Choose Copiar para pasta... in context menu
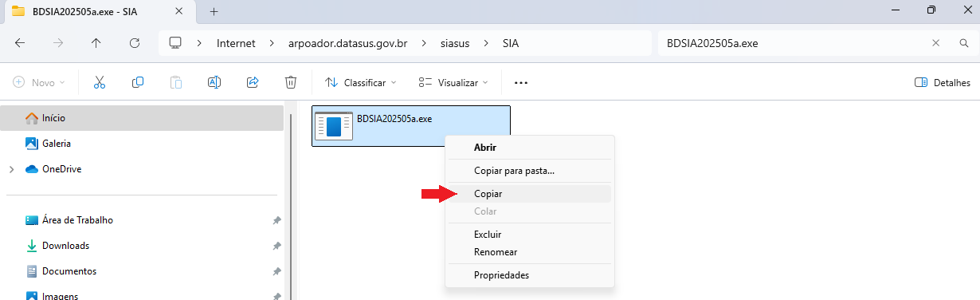 [529, 171]
